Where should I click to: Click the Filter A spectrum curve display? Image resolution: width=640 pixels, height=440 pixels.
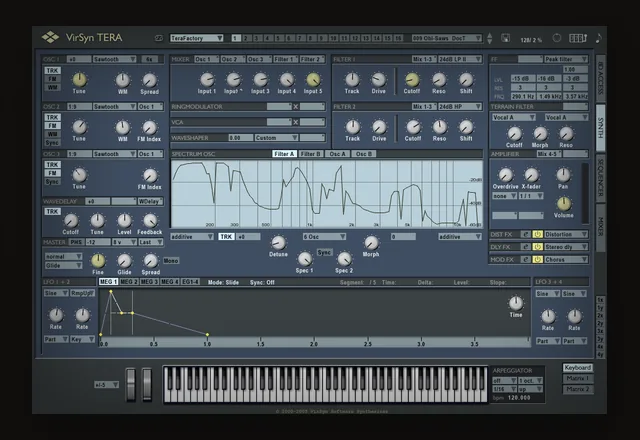tap(327, 194)
